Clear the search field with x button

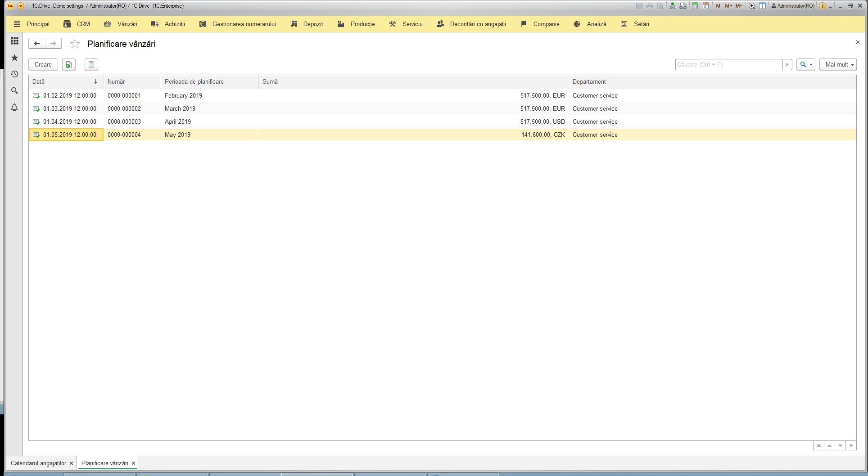(x=787, y=65)
